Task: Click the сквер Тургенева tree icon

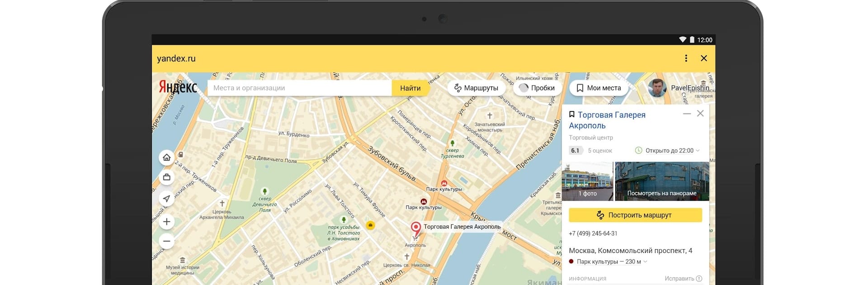Action: 452,143
